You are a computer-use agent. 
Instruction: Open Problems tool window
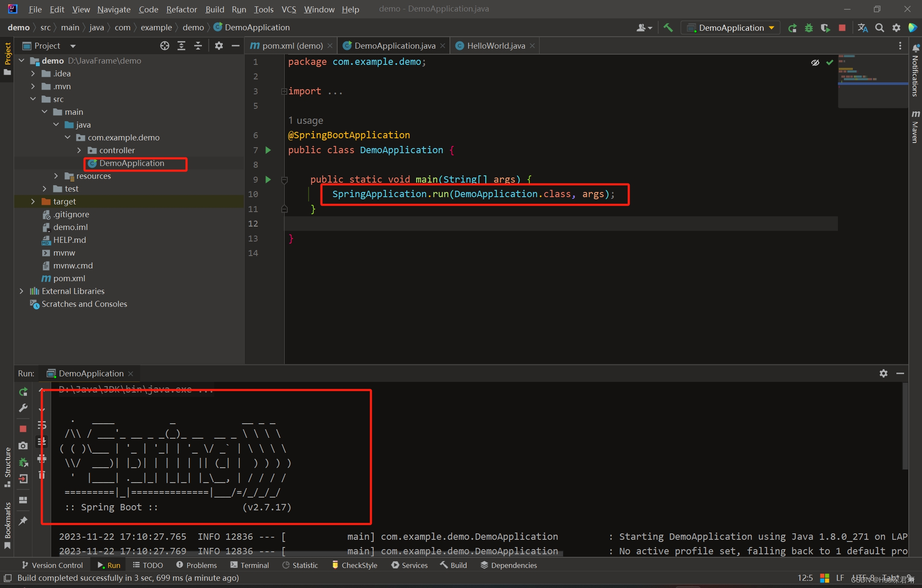(x=196, y=565)
